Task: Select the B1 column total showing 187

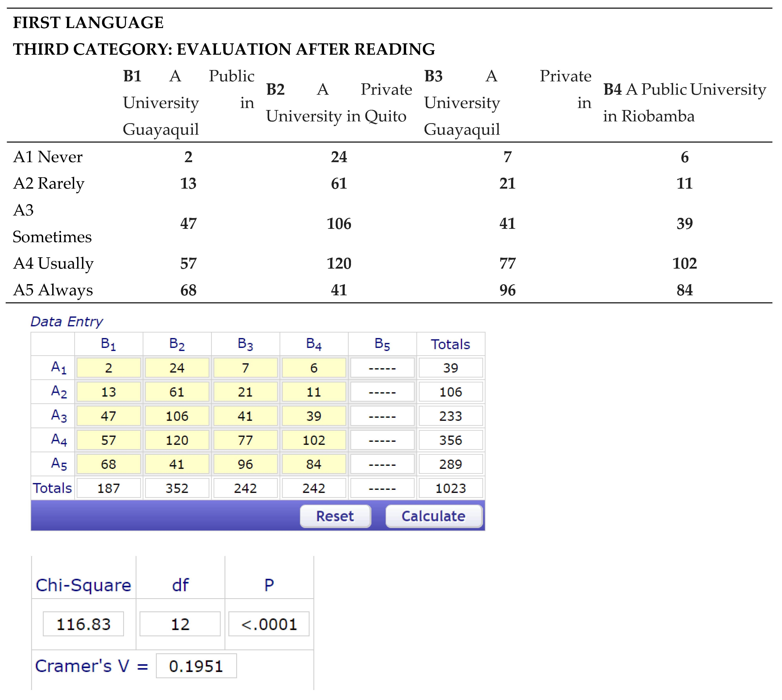Action: click(x=108, y=488)
